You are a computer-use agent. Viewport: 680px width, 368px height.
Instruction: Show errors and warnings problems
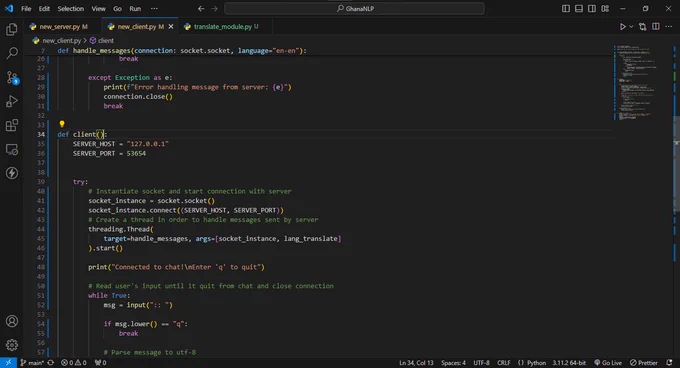click(x=74, y=362)
